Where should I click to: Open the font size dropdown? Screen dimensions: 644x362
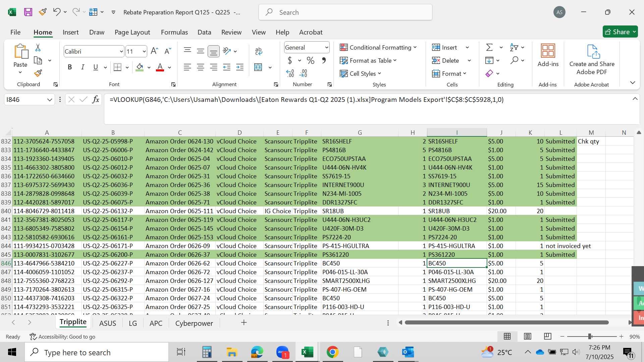click(x=144, y=52)
